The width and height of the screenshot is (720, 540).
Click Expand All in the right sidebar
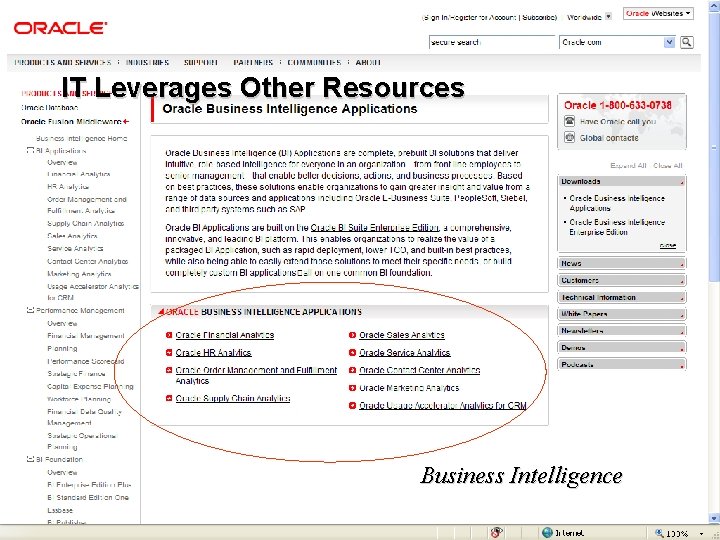pos(628,166)
